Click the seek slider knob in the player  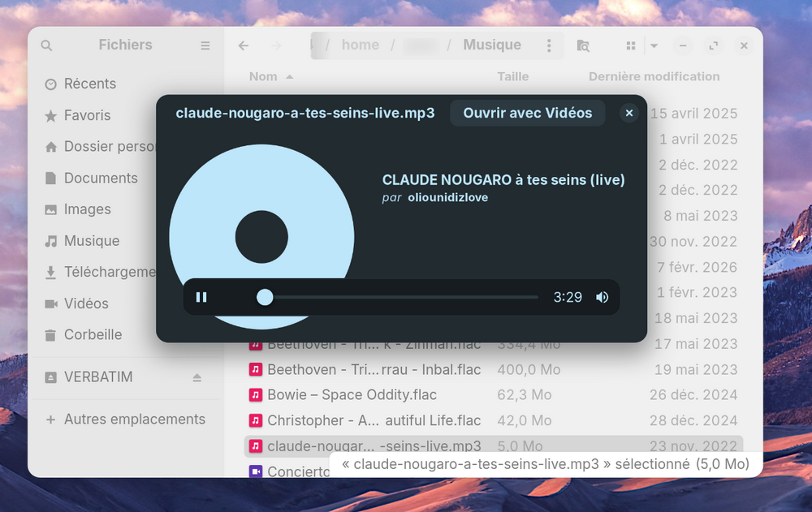(x=265, y=297)
